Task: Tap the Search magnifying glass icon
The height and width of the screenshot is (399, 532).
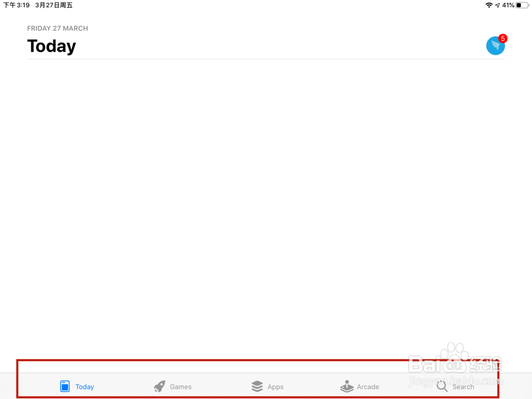Action: click(442, 386)
